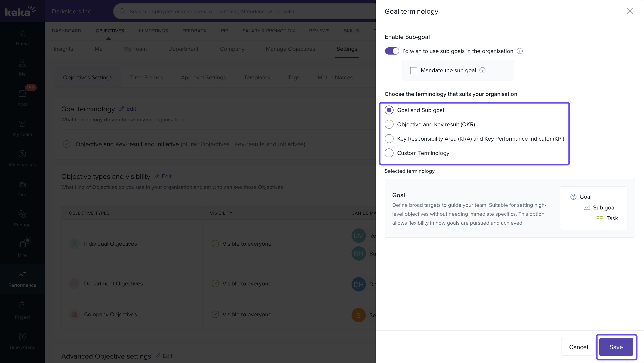Screen dimensions: 644x363
Task: Close the Goal terminology panel
Action: point(629,11)
